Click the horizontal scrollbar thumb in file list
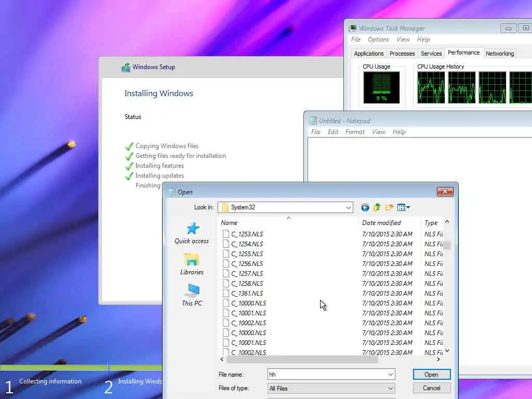This screenshot has height=399, width=532. point(302,359)
